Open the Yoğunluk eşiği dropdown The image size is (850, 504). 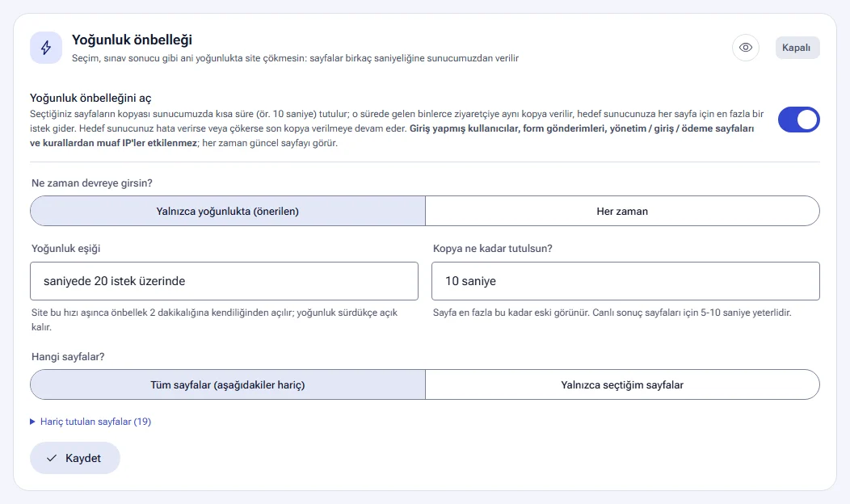224,281
